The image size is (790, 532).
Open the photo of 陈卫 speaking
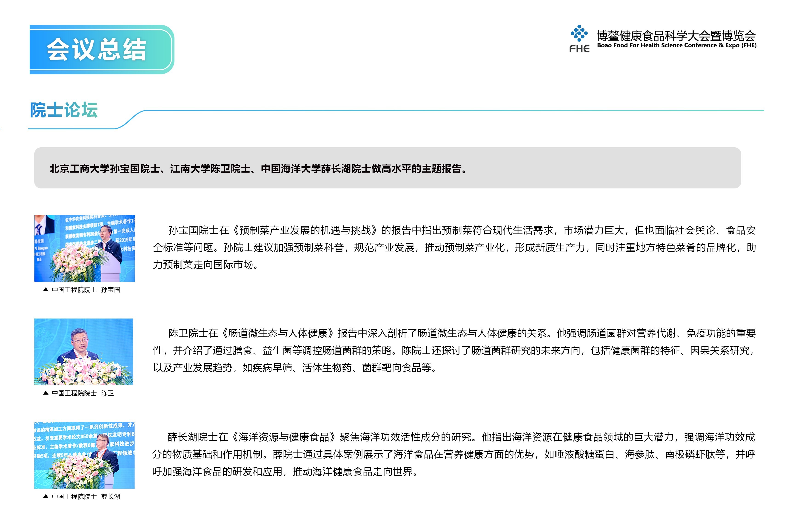[x=83, y=352]
